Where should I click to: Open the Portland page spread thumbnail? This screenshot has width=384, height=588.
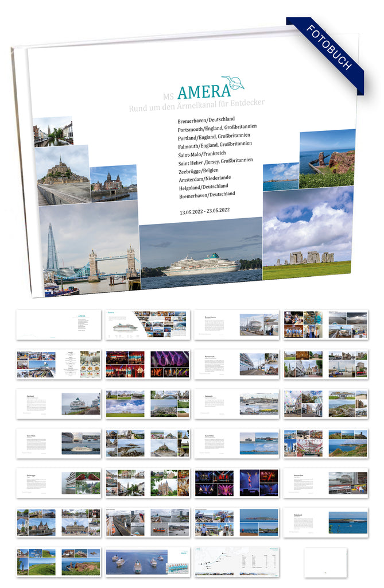coord(59,404)
